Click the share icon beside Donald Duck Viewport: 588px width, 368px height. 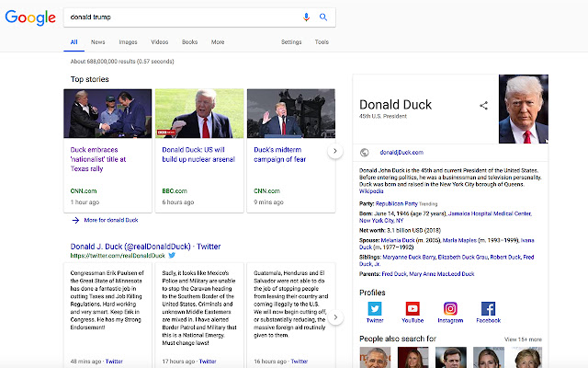coord(484,106)
